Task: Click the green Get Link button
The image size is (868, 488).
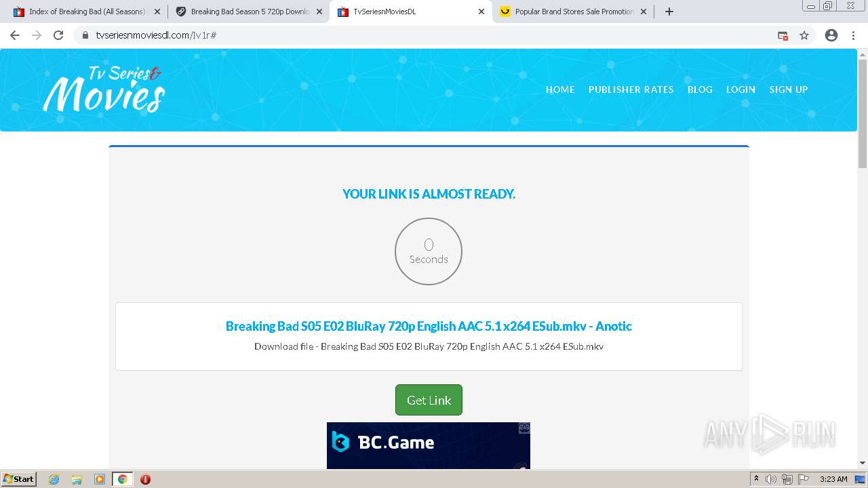Action: click(429, 400)
